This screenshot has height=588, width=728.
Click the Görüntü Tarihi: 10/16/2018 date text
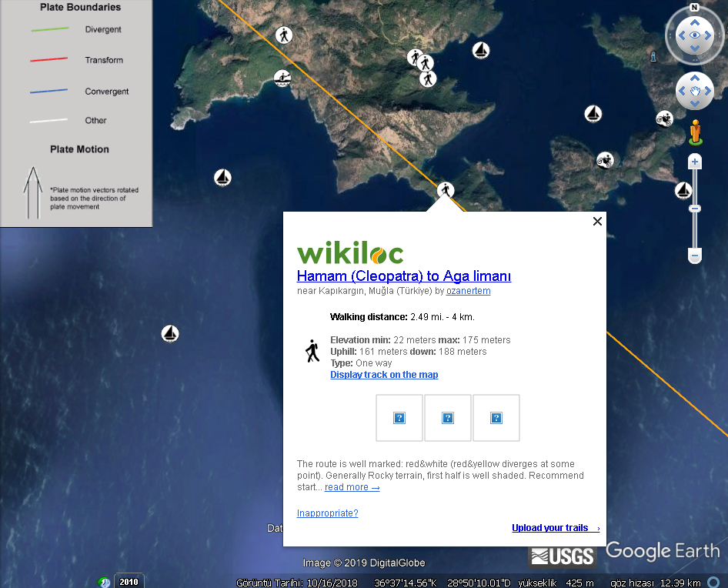[x=297, y=583]
